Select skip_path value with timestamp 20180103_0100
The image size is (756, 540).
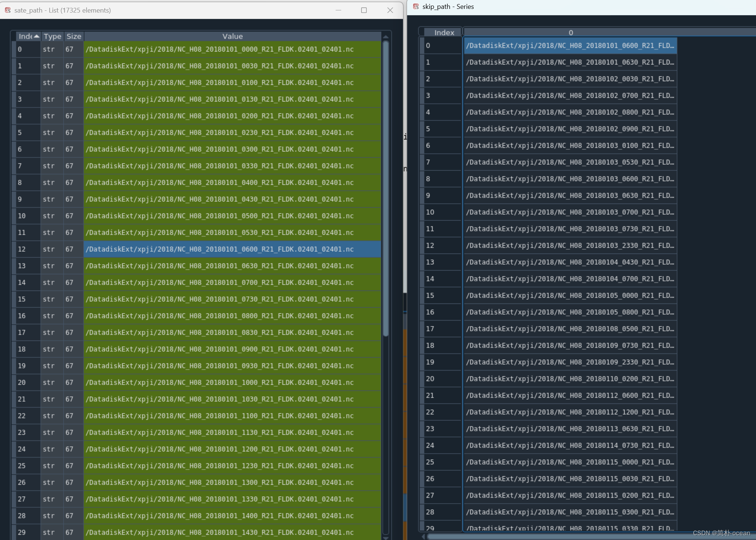click(570, 145)
